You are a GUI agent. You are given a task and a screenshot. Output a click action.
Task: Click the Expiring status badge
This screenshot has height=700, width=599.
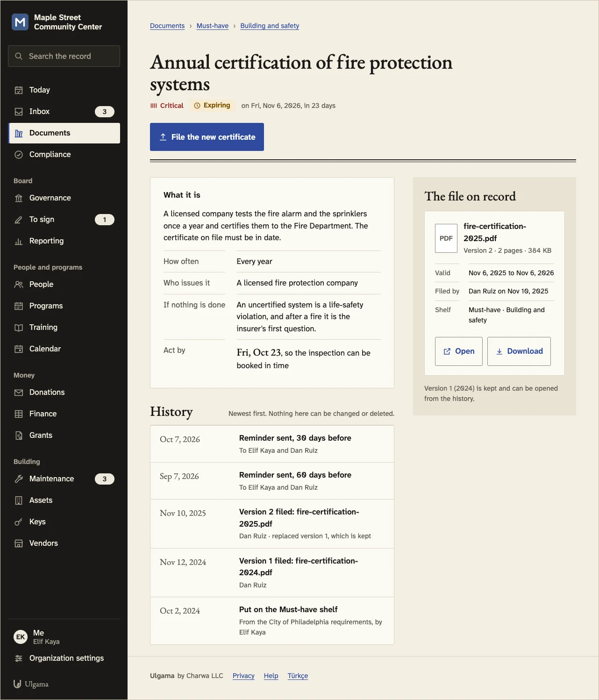[213, 106]
